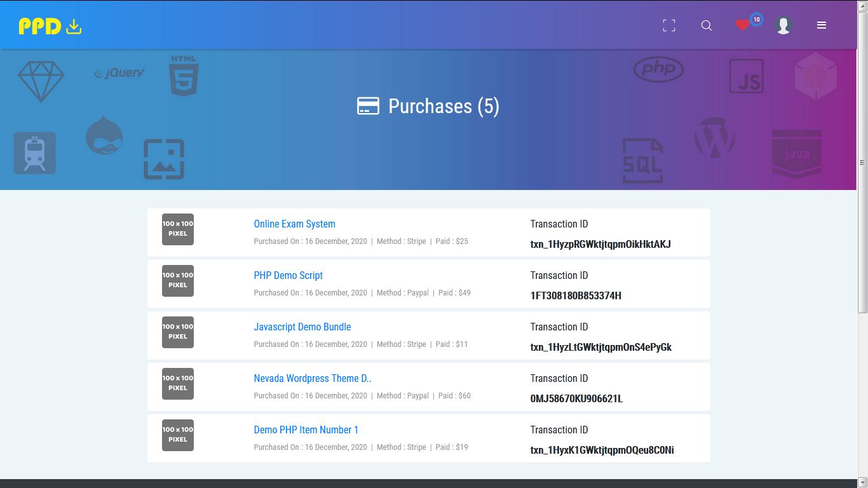Image resolution: width=868 pixels, height=488 pixels.
Task: Open the user profile avatar icon
Action: pos(783,25)
